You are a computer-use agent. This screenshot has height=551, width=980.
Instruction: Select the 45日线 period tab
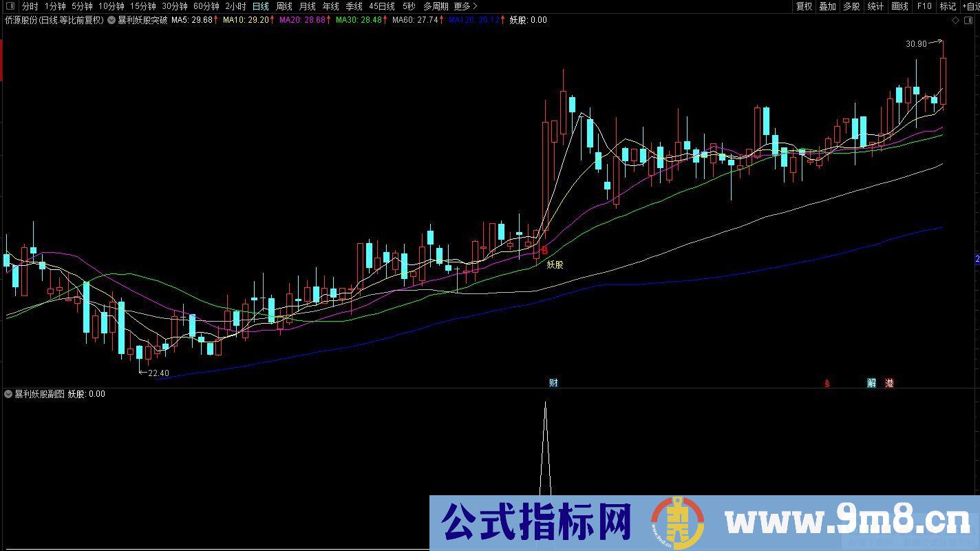382,6
